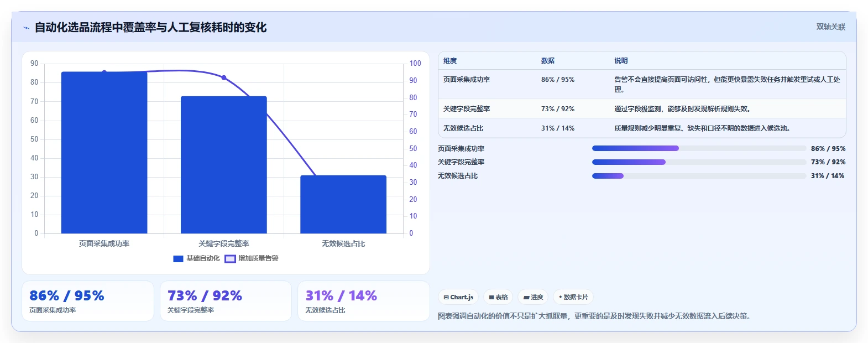Click the 31% / 14% stat card value
Viewport: 868px width, 343px height.
point(341,295)
